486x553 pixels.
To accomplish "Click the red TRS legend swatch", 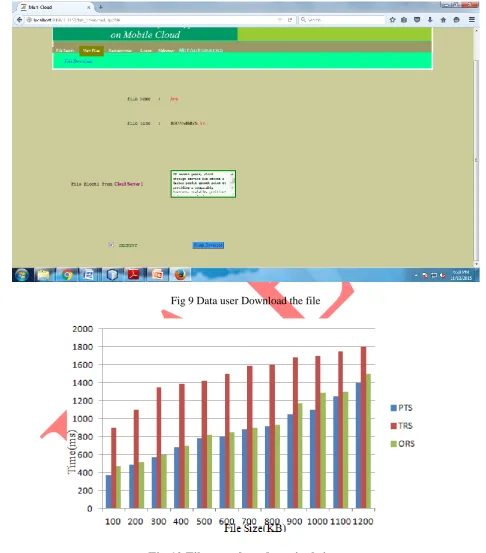I will (394, 426).
